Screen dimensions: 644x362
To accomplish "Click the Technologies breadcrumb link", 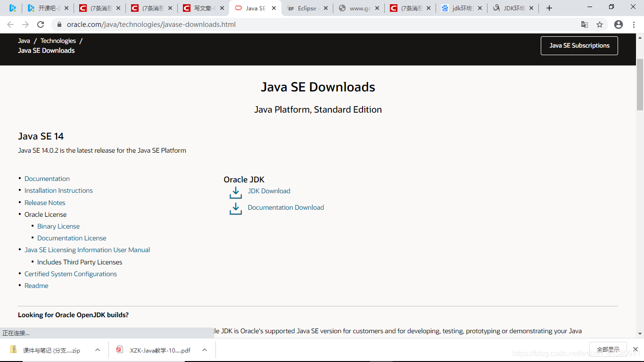I will 58,41.
